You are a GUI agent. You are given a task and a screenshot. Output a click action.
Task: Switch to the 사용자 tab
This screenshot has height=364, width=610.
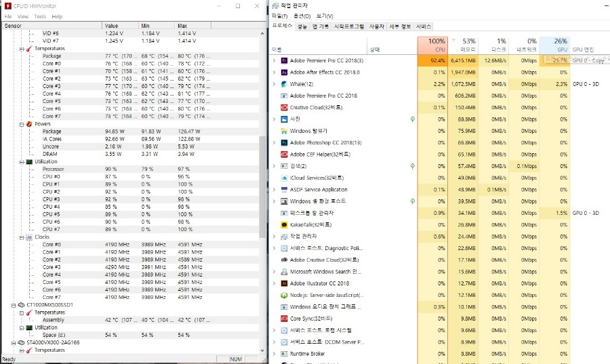[x=377, y=26]
